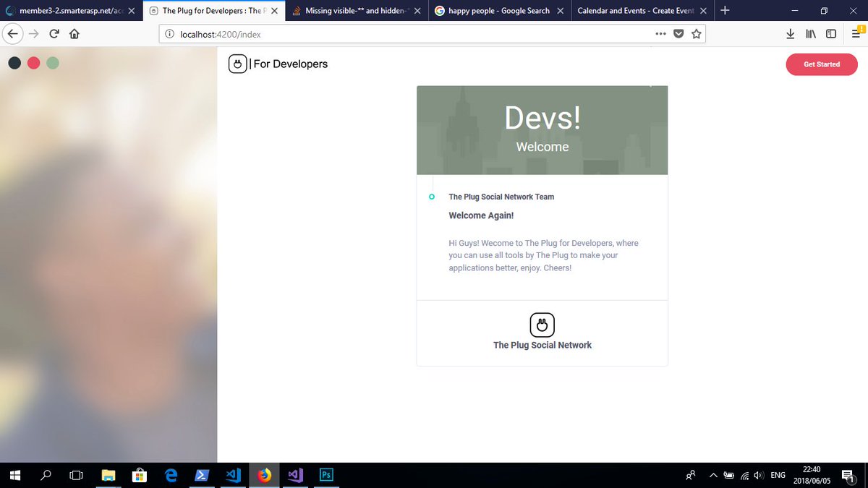The height and width of the screenshot is (488, 868).
Task: Close The Plug for Developers tab
Action: 274,11
